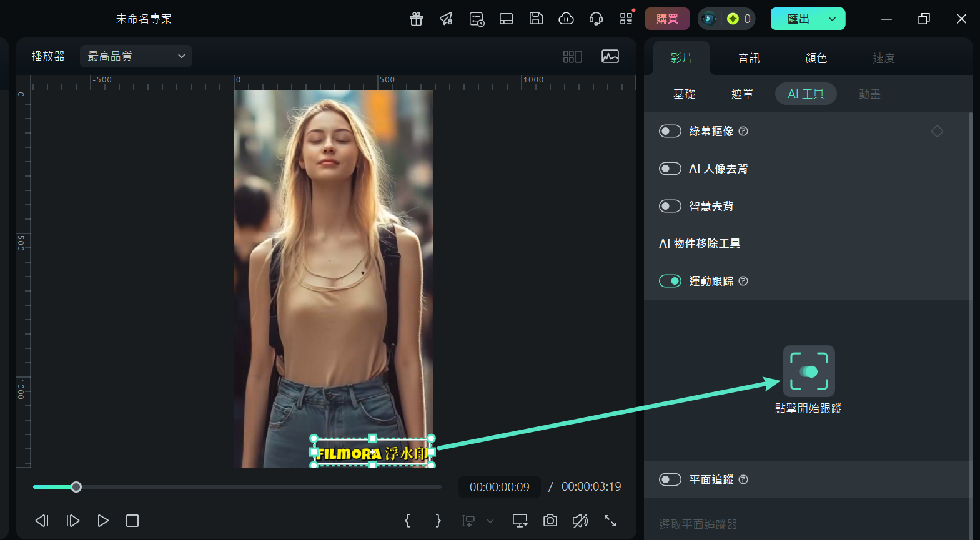Image resolution: width=980 pixels, height=540 pixels.
Task: Open the gift box icon
Action: click(x=416, y=19)
